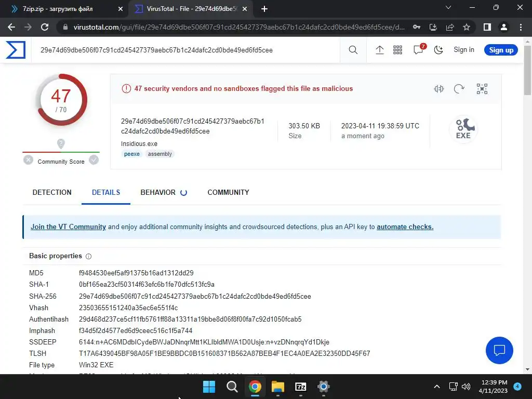This screenshot has height=399, width=532.
Task: Click the peexe tag
Action: click(132, 154)
